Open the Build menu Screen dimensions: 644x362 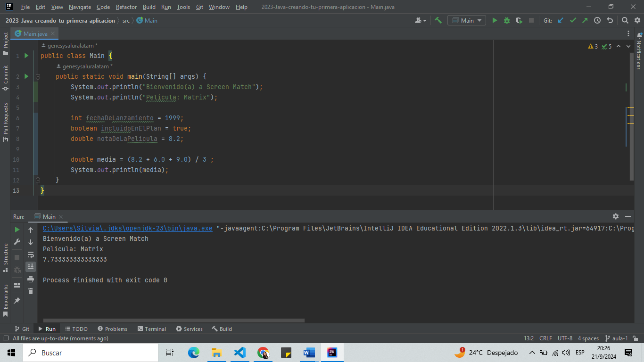tap(149, 7)
